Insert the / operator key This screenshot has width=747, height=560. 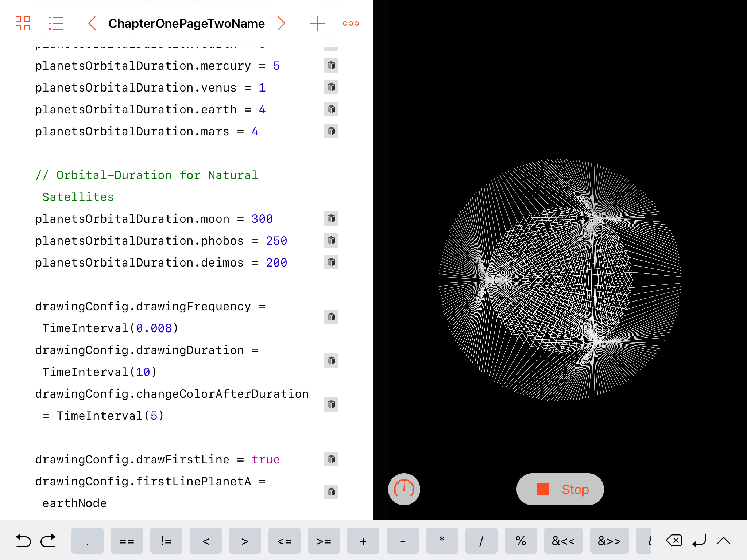point(481,541)
